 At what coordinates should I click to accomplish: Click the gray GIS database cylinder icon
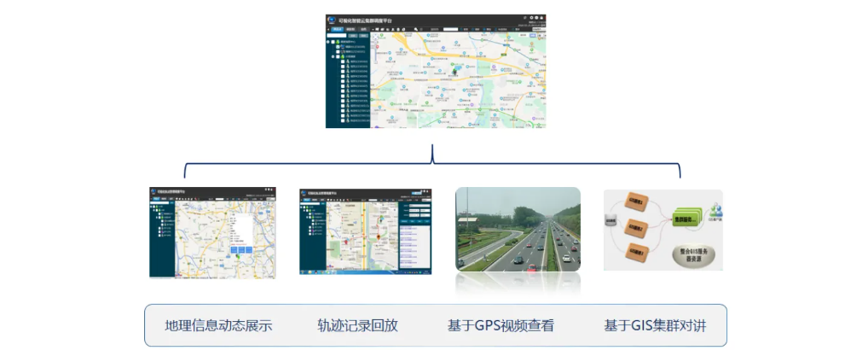[x=610, y=221]
